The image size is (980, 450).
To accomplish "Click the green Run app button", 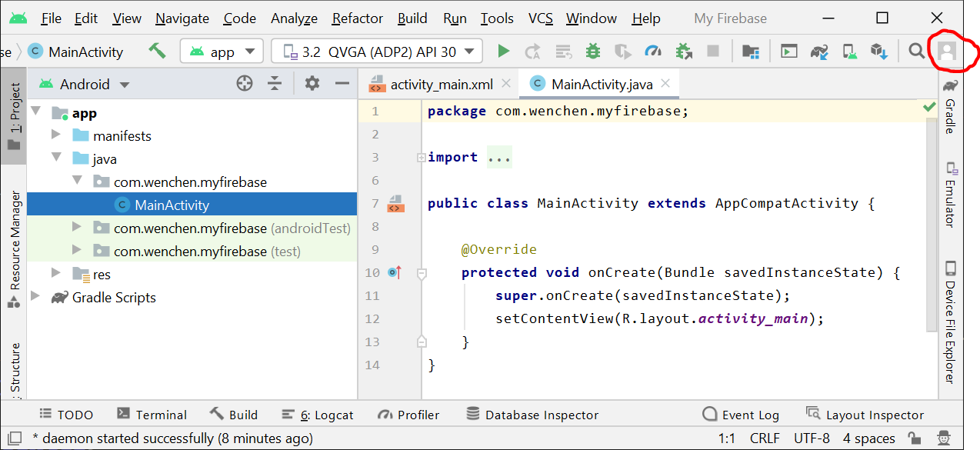I will pyautogui.click(x=503, y=52).
